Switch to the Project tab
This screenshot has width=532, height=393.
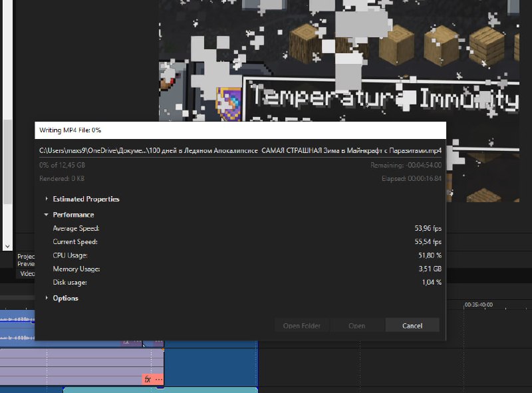click(x=25, y=256)
